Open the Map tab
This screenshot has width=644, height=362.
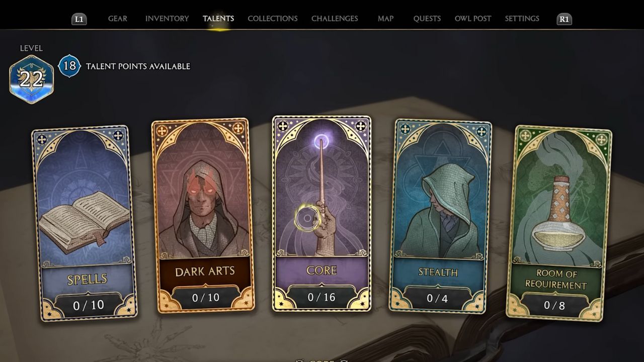pos(385,19)
